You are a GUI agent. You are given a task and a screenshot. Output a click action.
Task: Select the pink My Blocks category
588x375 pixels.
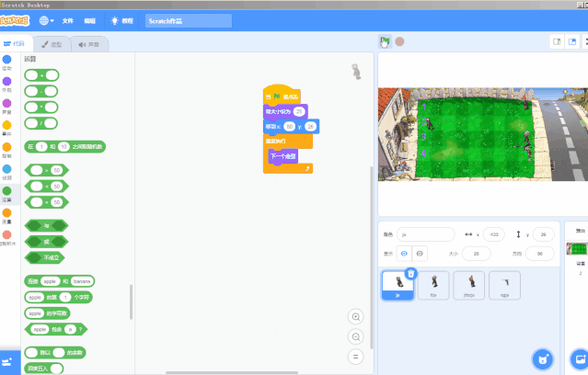(7, 238)
